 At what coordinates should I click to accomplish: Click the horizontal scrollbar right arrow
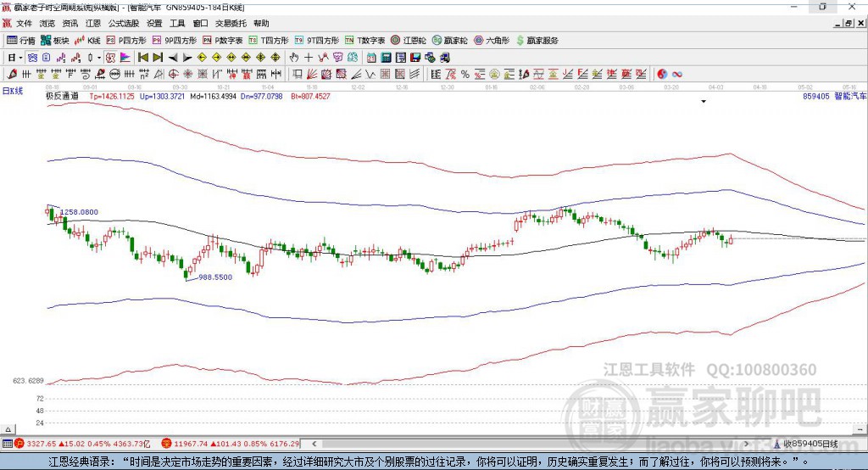(746, 444)
